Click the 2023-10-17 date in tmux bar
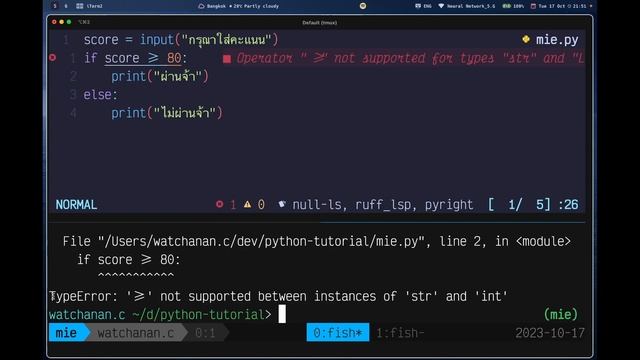The height and width of the screenshot is (360, 640). click(x=549, y=333)
